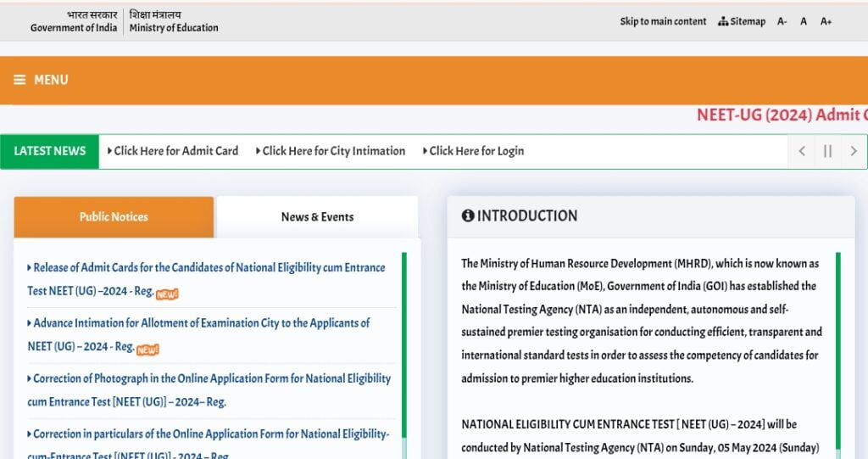Switch to News & Events tab
Image resolution: width=868 pixels, height=459 pixels.
(317, 216)
